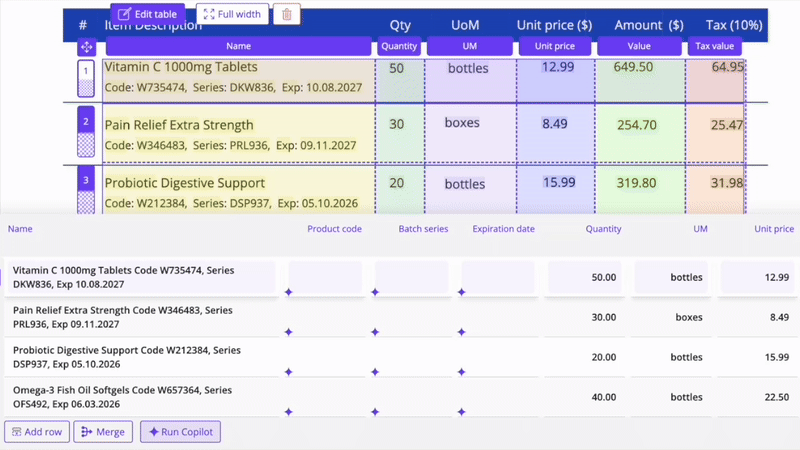The image size is (800, 450).
Task: Select the Omega-3 Fish Oil Softgels grid row
Action: [400, 397]
